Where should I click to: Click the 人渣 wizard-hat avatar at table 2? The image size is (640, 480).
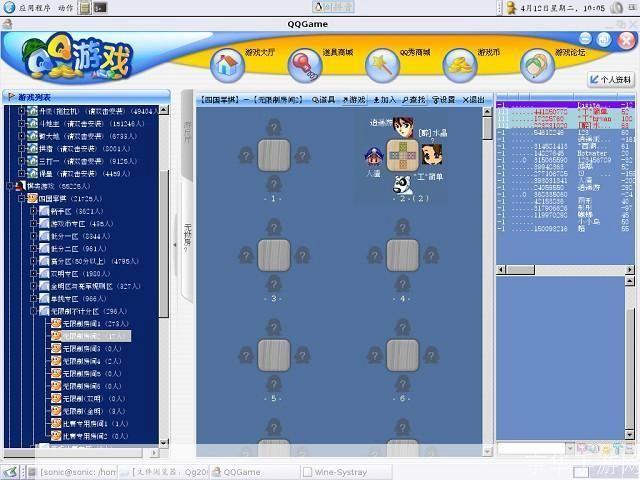click(373, 156)
